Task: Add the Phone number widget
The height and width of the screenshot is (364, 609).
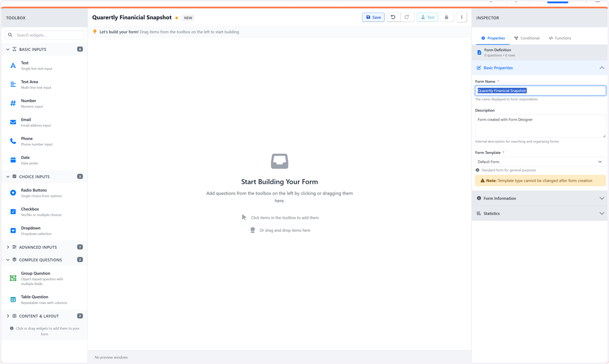Action: [x=44, y=141]
